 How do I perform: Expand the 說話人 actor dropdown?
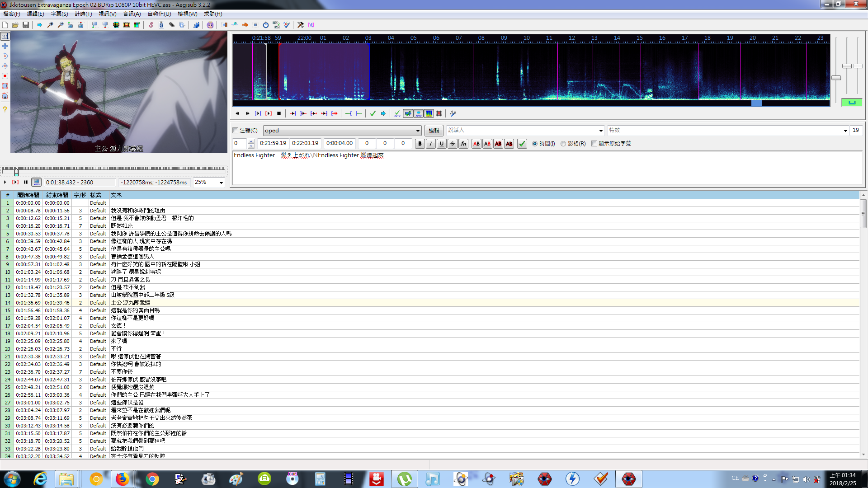pos(600,131)
